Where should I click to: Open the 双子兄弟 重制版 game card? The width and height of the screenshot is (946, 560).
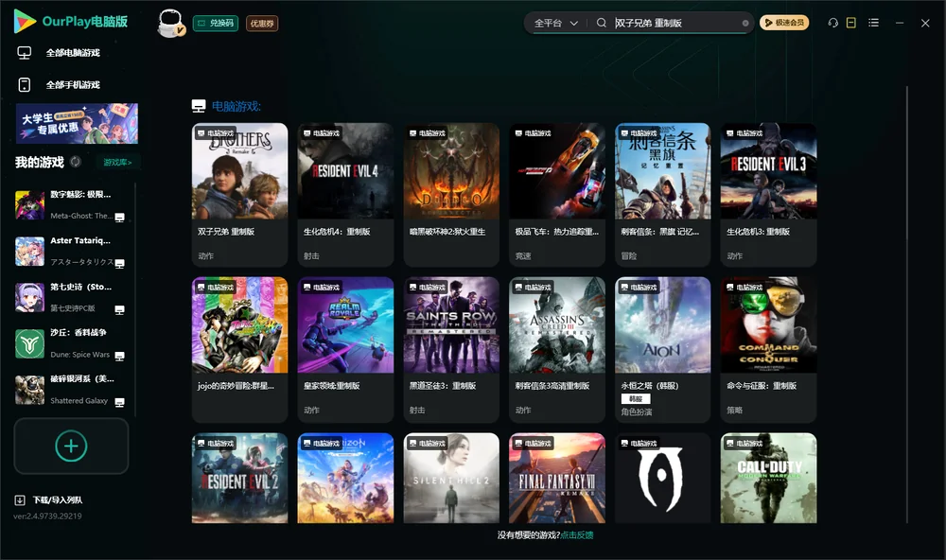tap(239, 194)
